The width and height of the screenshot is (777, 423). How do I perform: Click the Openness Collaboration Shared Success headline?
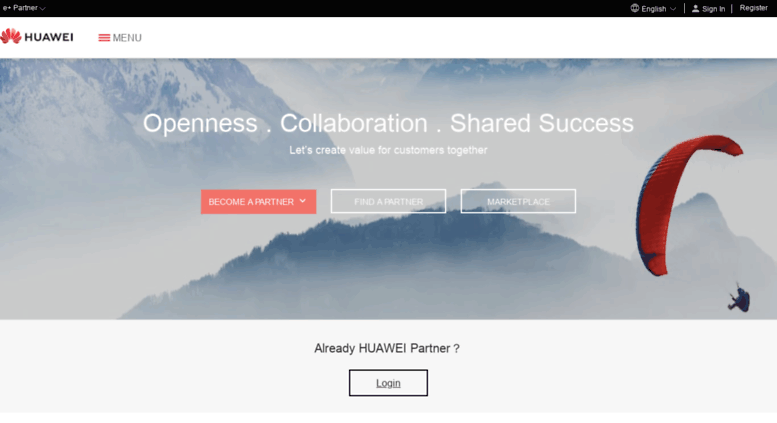coord(388,123)
